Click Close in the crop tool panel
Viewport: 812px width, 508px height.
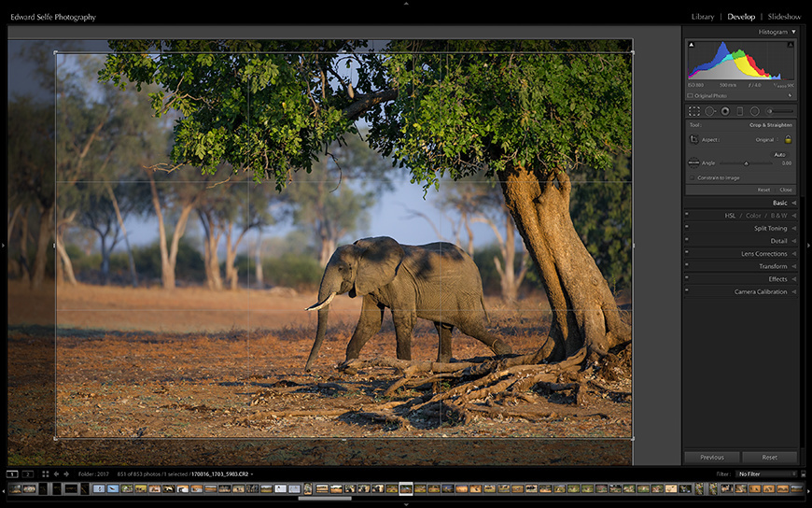coord(786,190)
